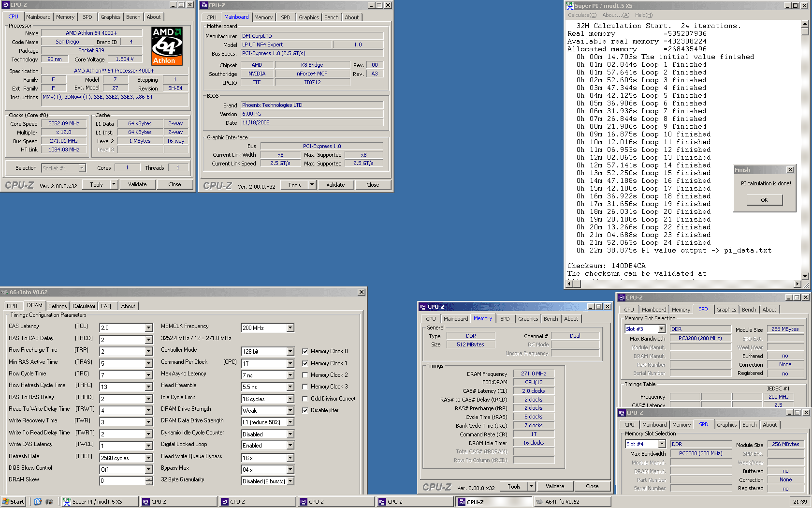Open the Command Per Clock dropdown
Screen dimensions: 812x508
pos(290,363)
